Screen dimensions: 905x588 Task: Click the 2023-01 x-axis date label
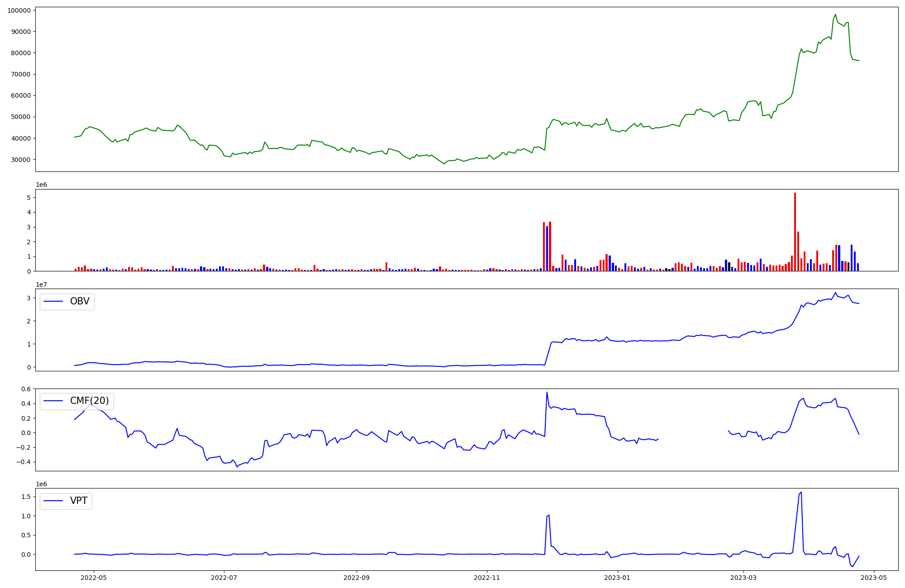coord(617,578)
